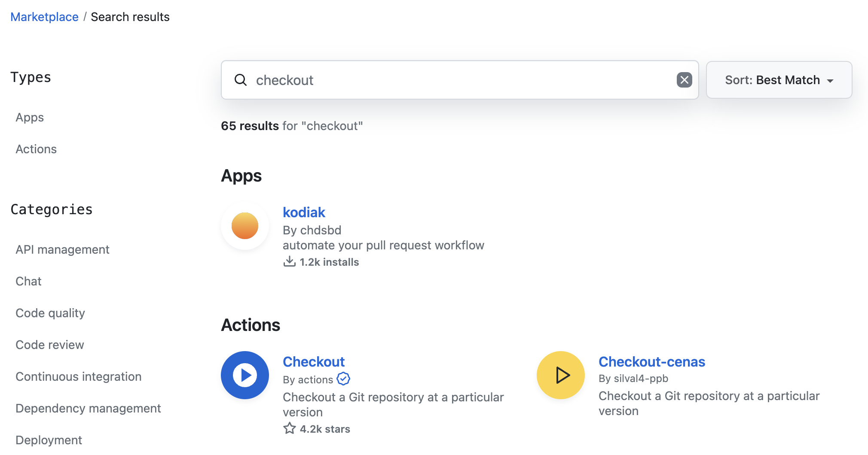Focus the checkout search field

click(x=460, y=80)
